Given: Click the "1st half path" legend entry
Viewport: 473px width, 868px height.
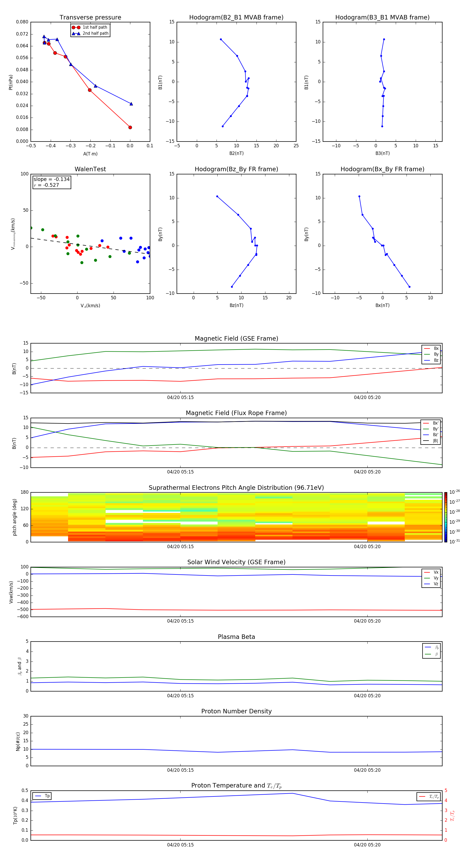Looking at the screenshot, I should pyautogui.click(x=90, y=27).
